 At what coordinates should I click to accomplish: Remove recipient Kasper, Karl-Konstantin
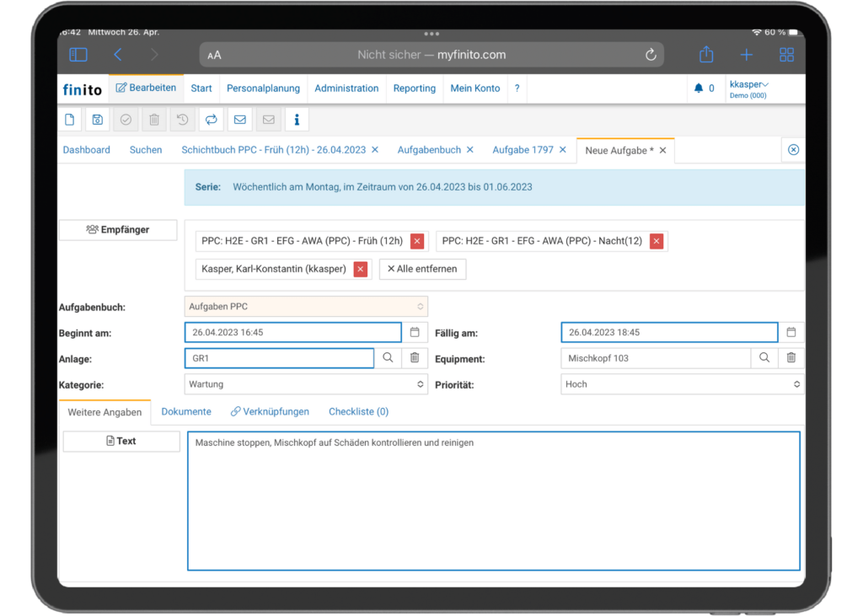[x=360, y=269]
